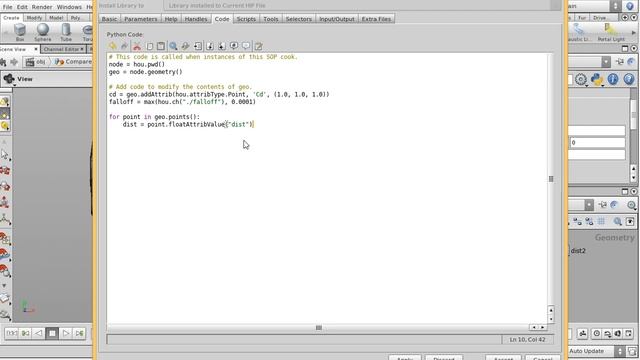Click the unindent icon in code toolbar
Screen dimensions: 640x360
pyautogui.click(x=222, y=46)
